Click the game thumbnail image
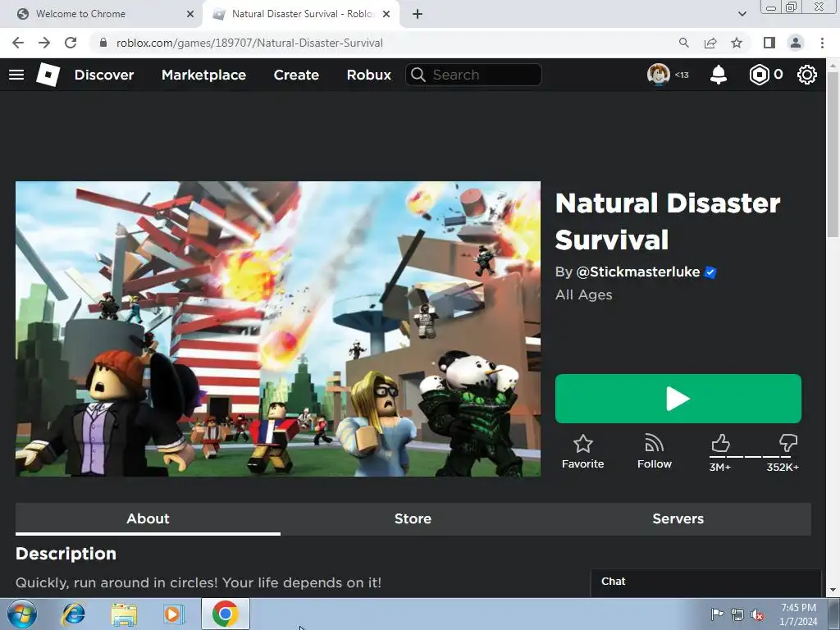 coord(277,329)
